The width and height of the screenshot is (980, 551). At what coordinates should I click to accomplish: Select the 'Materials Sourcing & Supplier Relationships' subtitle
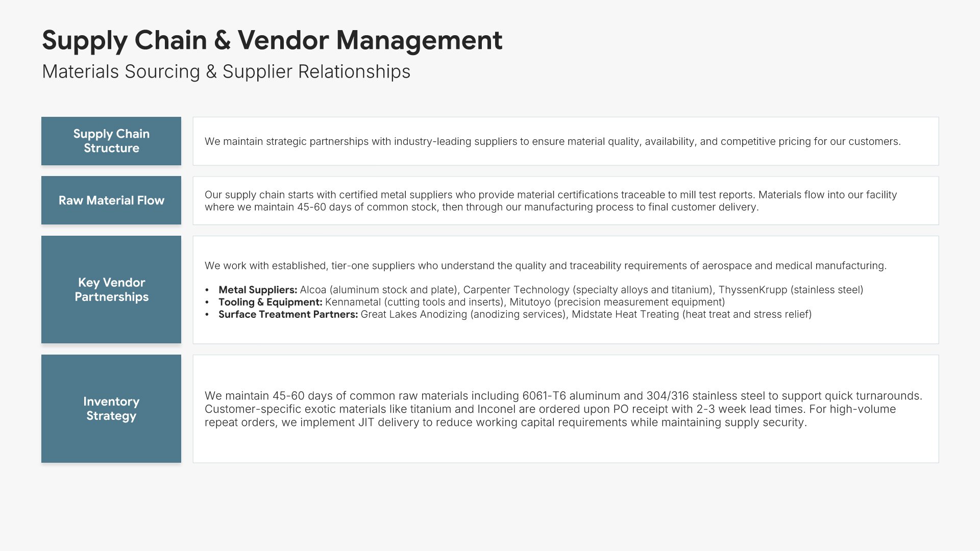point(226,71)
